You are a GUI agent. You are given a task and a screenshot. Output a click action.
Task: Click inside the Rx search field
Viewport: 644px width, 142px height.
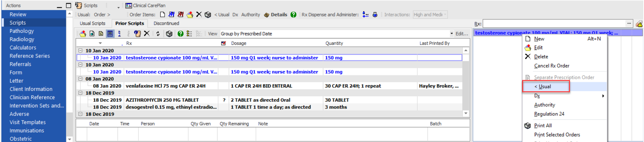point(554,24)
